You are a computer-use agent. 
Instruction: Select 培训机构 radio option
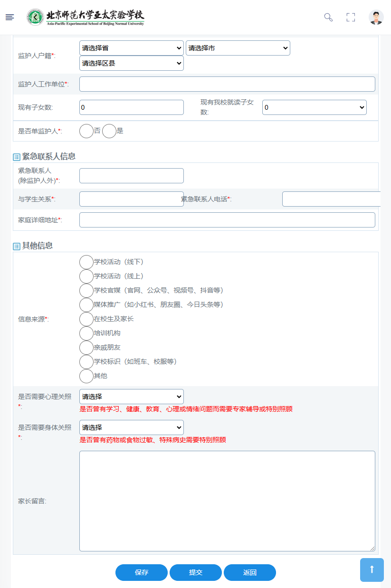tap(86, 333)
